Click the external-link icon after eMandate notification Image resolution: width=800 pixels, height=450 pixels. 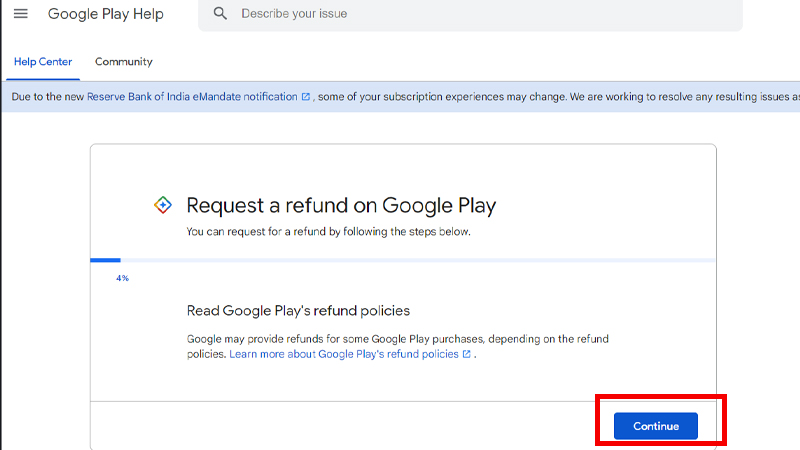(x=306, y=96)
